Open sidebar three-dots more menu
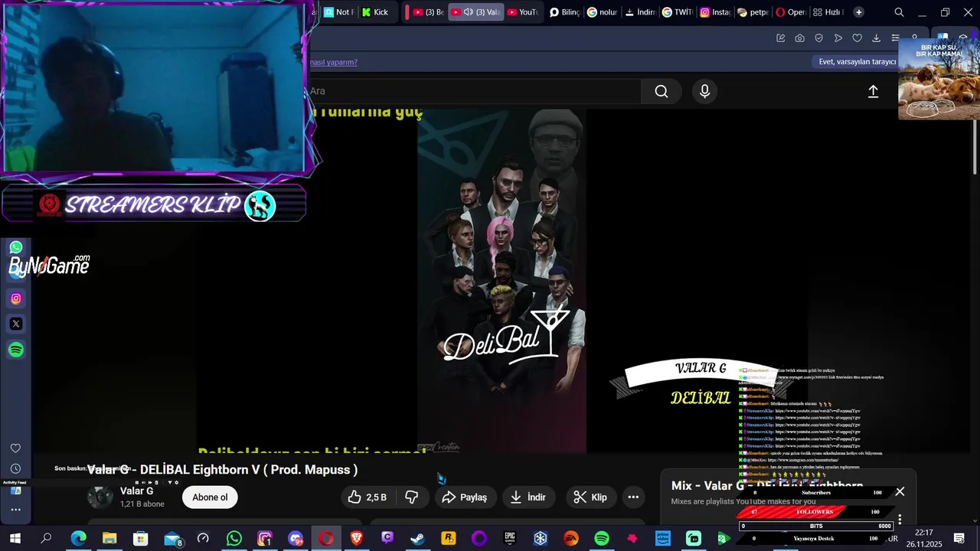This screenshot has height=551, width=980. pyautogui.click(x=15, y=510)
